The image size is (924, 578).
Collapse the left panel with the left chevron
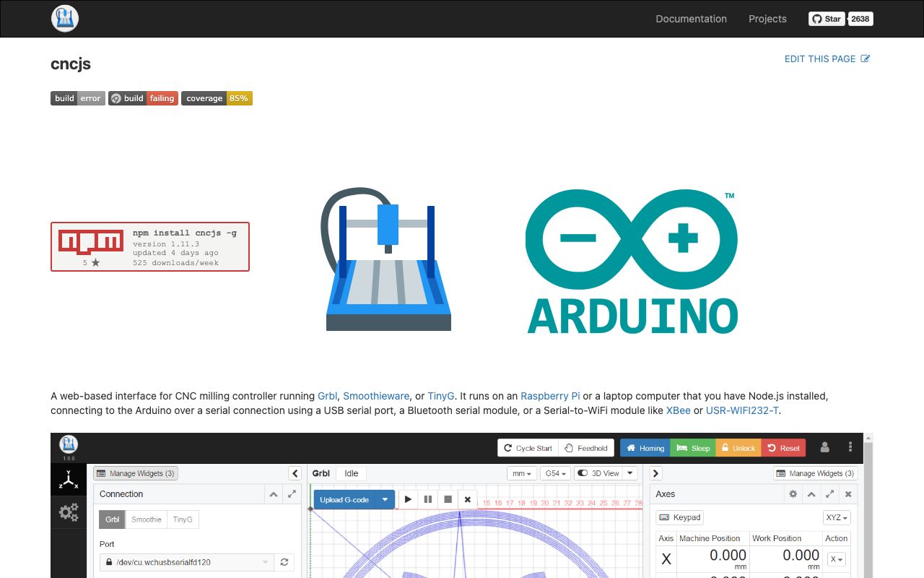tap(295, 473)
